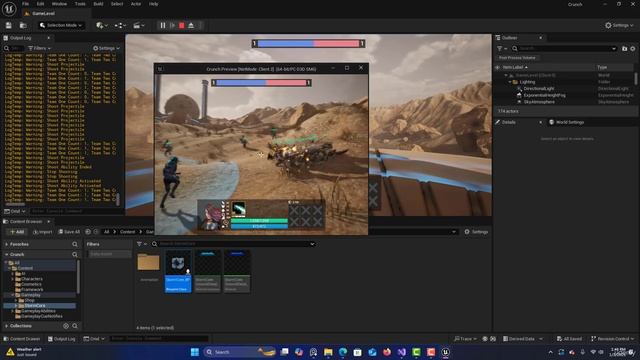
Task: Remove the Post Process Volume filter chip
Action: click(517, 58)
